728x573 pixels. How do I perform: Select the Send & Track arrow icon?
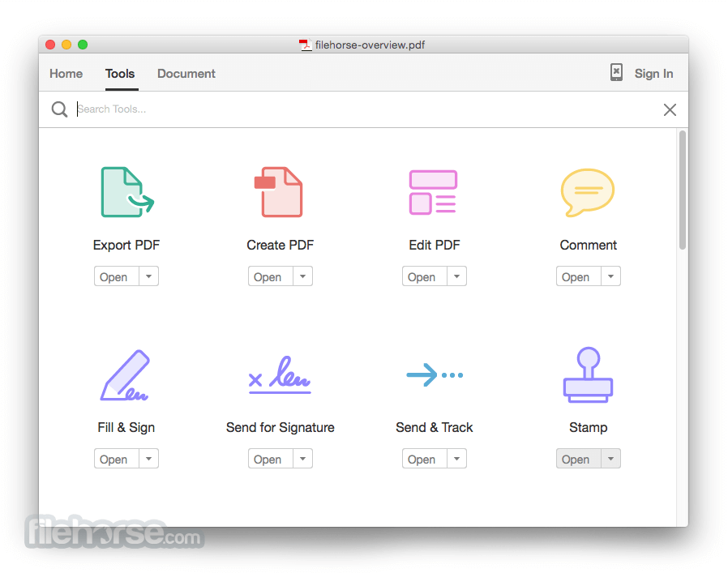coord(434,374)
